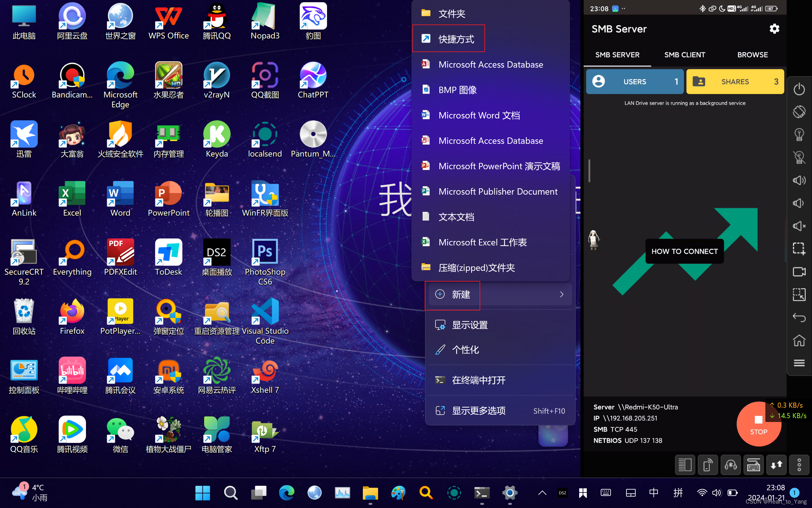Open localsend desktop shortcut
Screen dimensions: 812x508
[265, 139]
